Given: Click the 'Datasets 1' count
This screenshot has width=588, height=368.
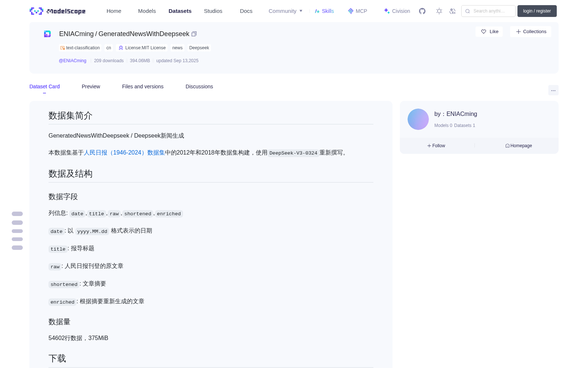Looking at the screenshot, I should 465,125.
